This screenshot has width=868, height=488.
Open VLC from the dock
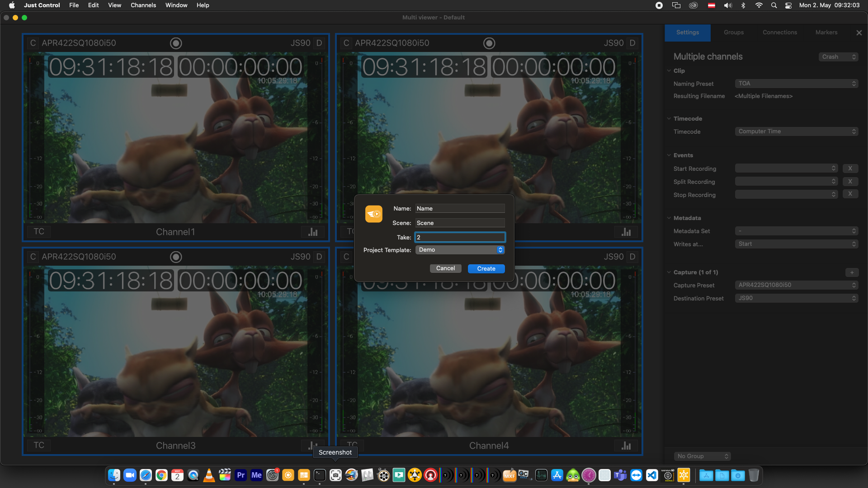[x=209, y=475]
